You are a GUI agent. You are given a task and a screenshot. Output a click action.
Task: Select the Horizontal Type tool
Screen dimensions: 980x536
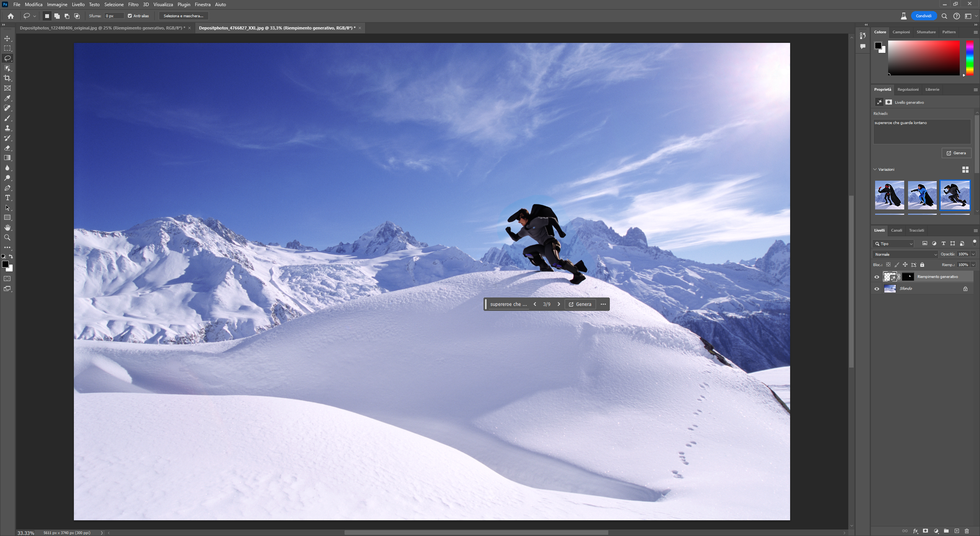[7, 198]
